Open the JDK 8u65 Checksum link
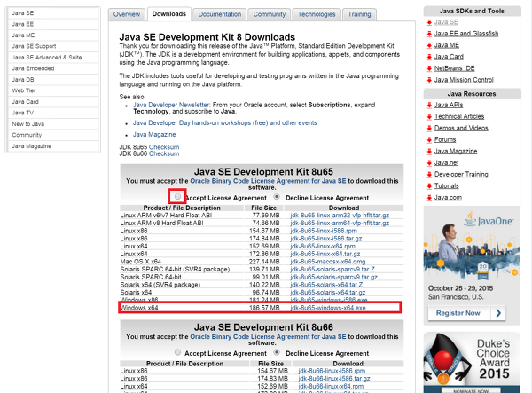The image size is (532, 393). pyautogui.click(x=164, y=147)
